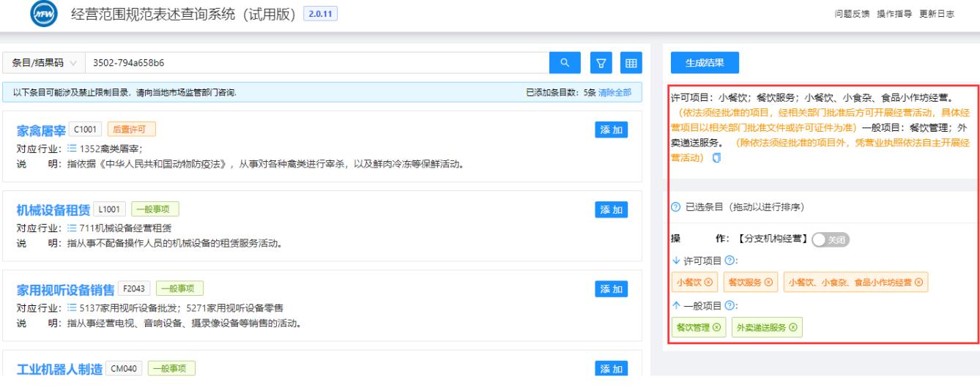Open the filter funnel icon
This screenshot has width=980, height=388.
point(601,63)
